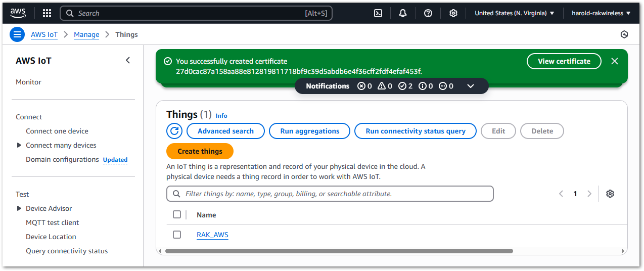Click Create things
The height and width of the screenshot is (271, 644).
(200, 151)
